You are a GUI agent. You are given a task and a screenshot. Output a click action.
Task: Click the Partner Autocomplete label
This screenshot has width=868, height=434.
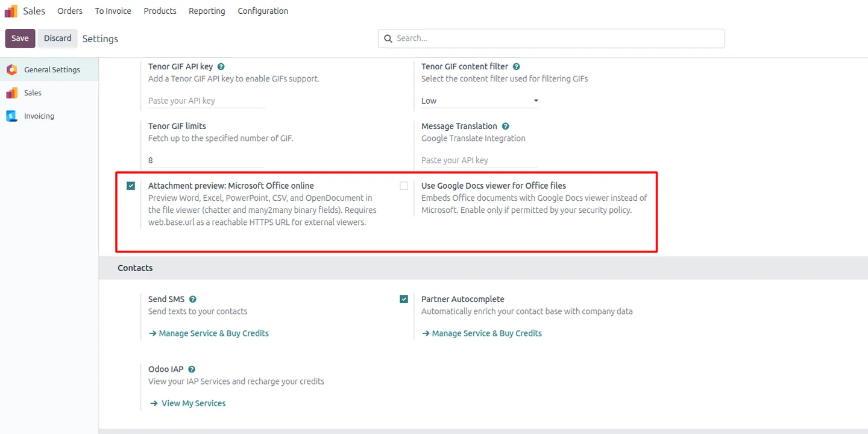click(x=463, y=300)
